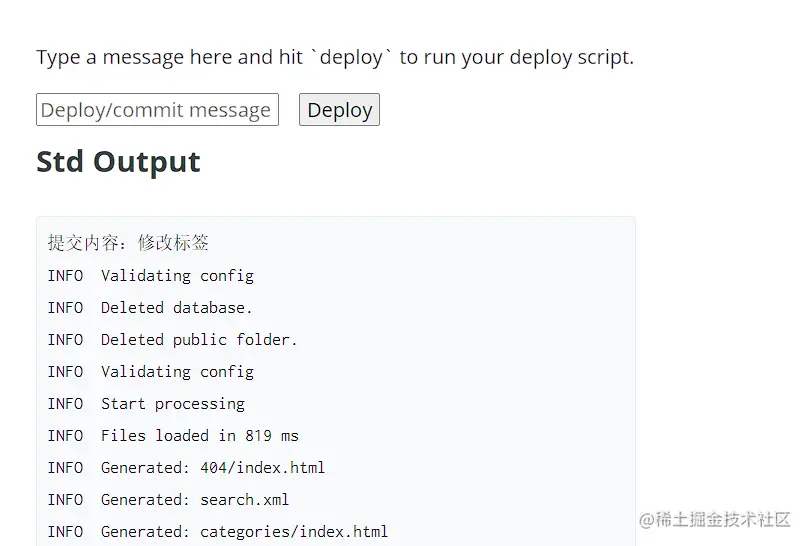Screen dimensions: 808x546
Task: Select the categories/index.html filename text
Action: coord(294,532)
